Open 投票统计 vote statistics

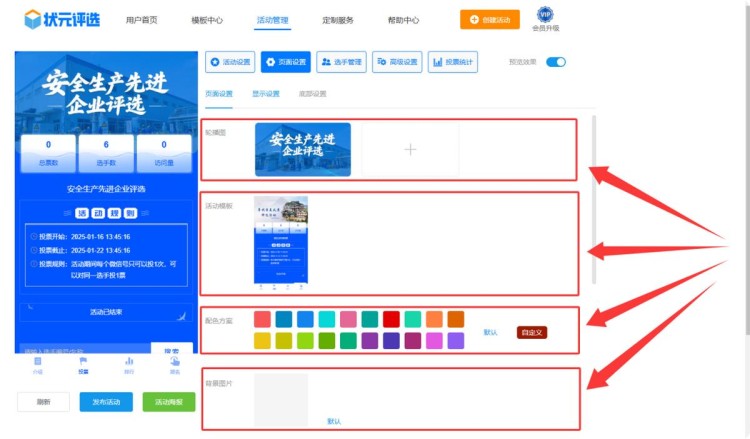click(x=453, y=62)
